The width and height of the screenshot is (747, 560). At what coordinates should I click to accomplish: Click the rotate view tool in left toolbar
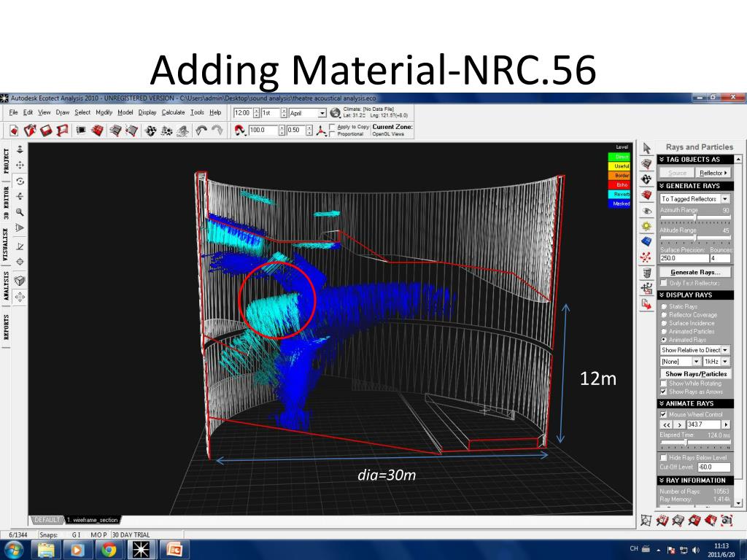pyautogui.click(x=20, y=181)
